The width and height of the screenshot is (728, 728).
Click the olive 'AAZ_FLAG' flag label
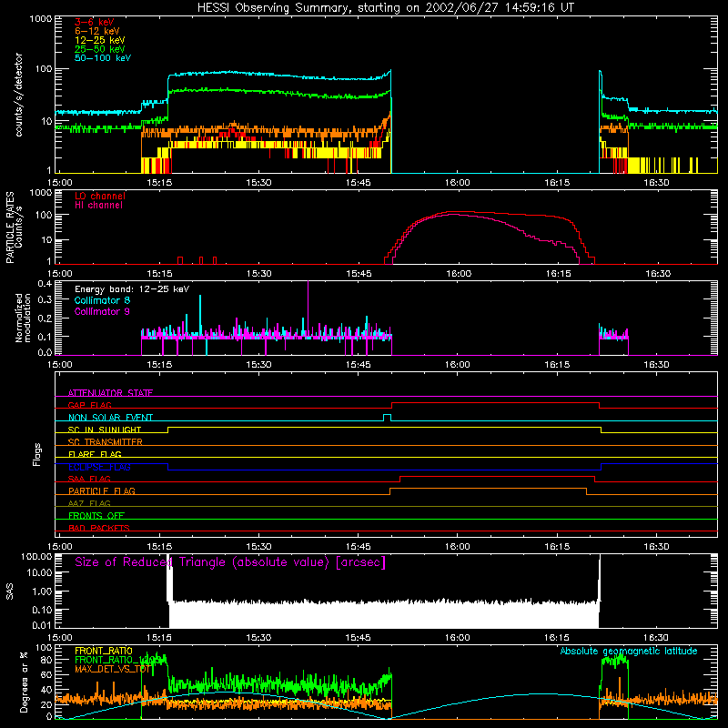click(x=89, y=503)
